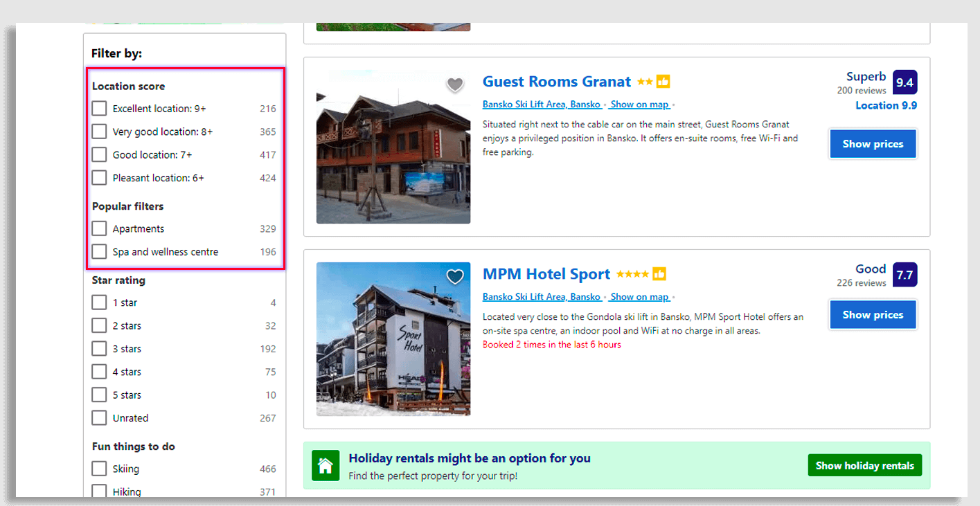The image size is (980, 506).
Task: Tick the Hiking checkbox
Action: (100, 491)
